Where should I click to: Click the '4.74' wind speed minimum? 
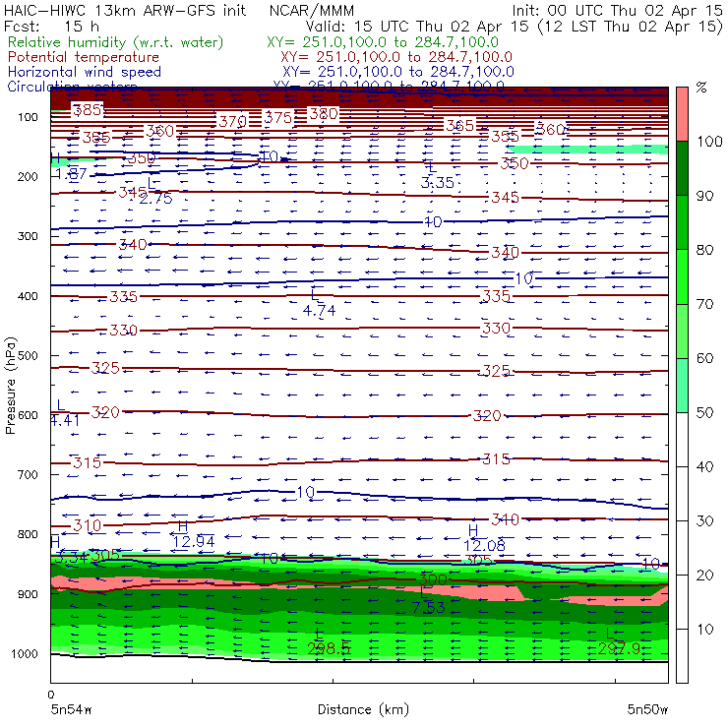pyautogui.click(x=319, y=310)
